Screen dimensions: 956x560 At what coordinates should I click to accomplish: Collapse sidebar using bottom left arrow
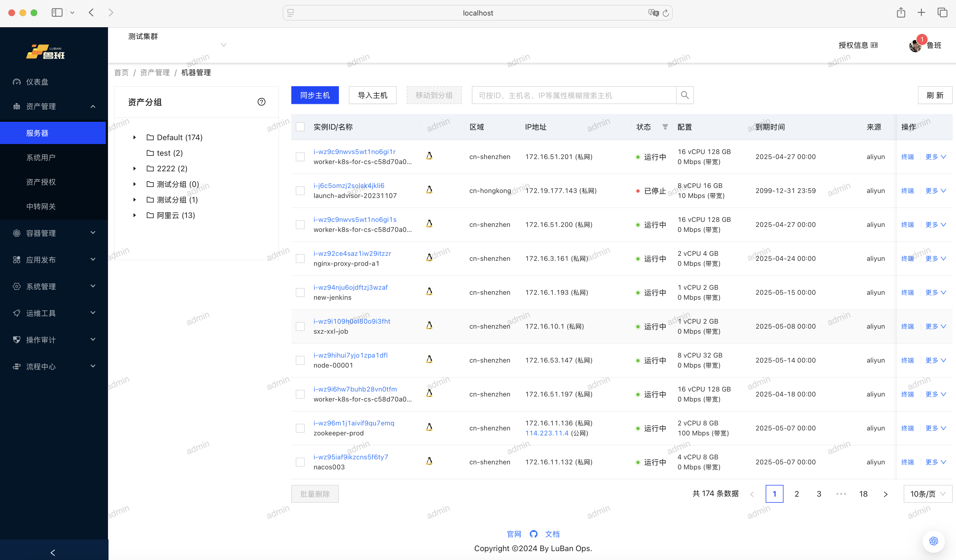pyautogui.click(x=53, y=552)
